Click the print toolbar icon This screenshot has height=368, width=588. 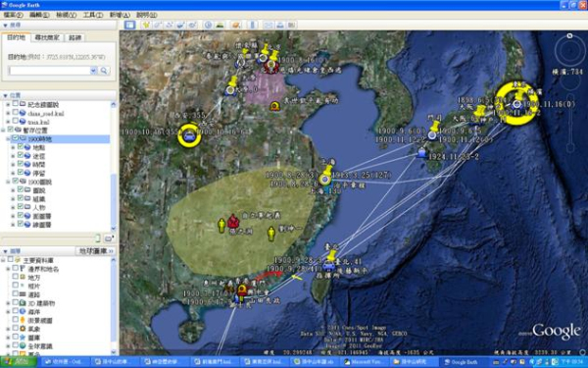click(x=280, y=25)
